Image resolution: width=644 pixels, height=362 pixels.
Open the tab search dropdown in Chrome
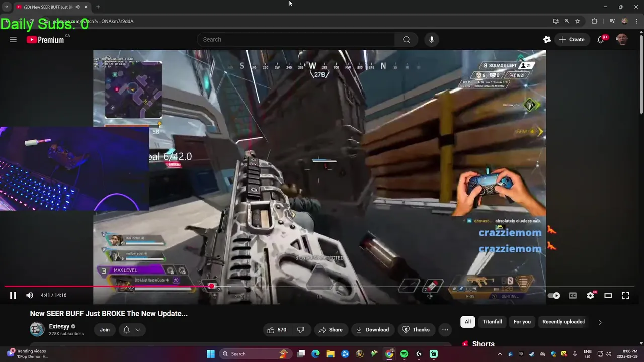click(x=7, y=7)
